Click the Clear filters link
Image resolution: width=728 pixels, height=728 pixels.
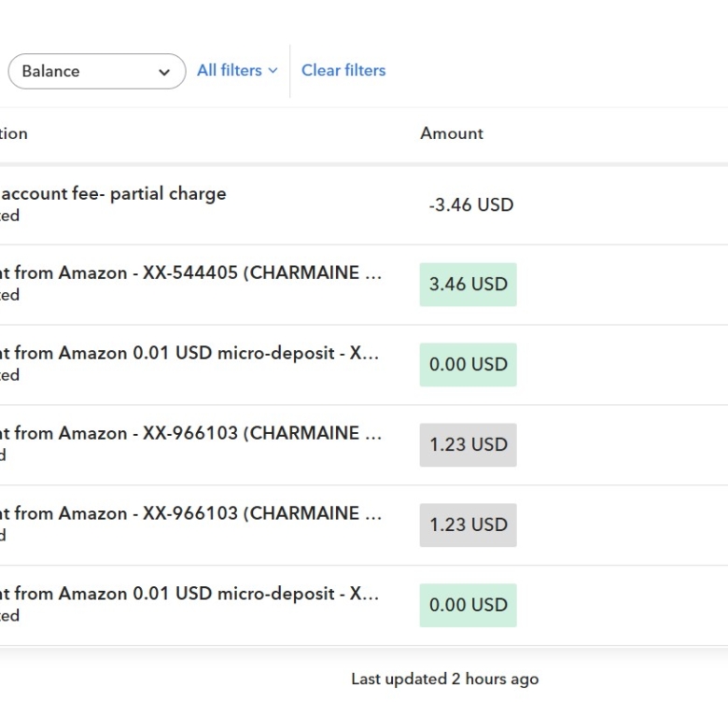click(343, 71)
